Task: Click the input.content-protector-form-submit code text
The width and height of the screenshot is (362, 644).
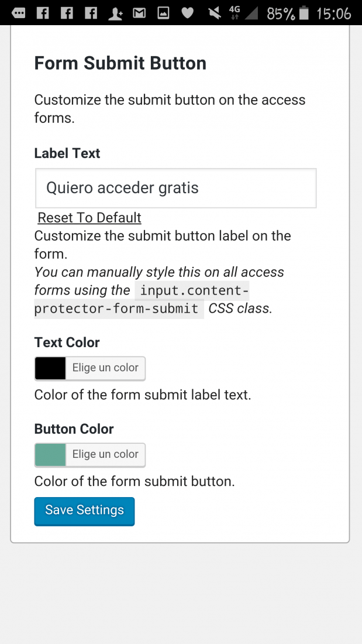Action: click(x=142, y=299)
